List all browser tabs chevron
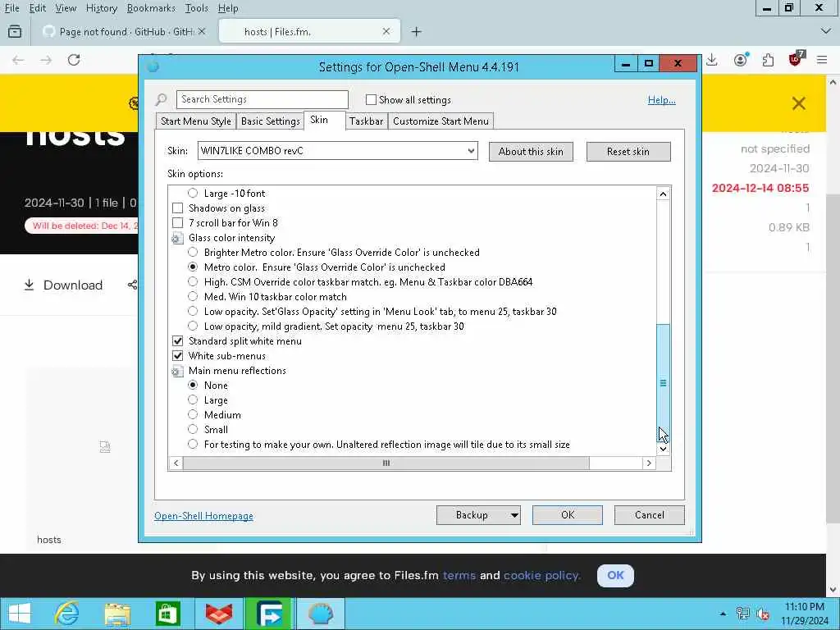840x630 pixels. (x=825, y=32)
